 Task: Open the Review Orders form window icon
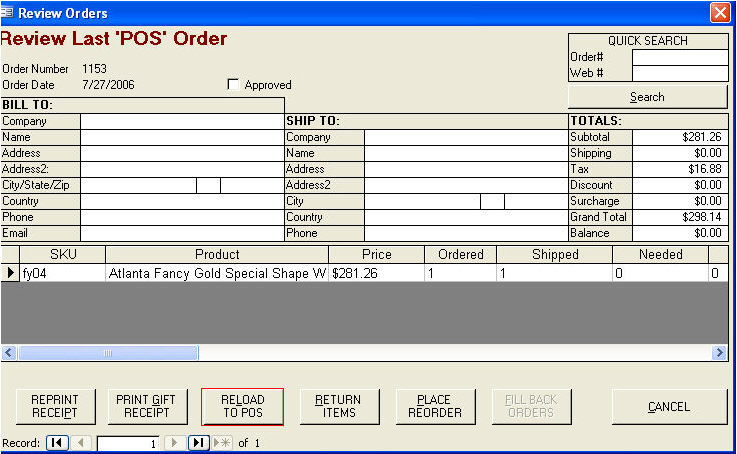click(x=7, y=12)
